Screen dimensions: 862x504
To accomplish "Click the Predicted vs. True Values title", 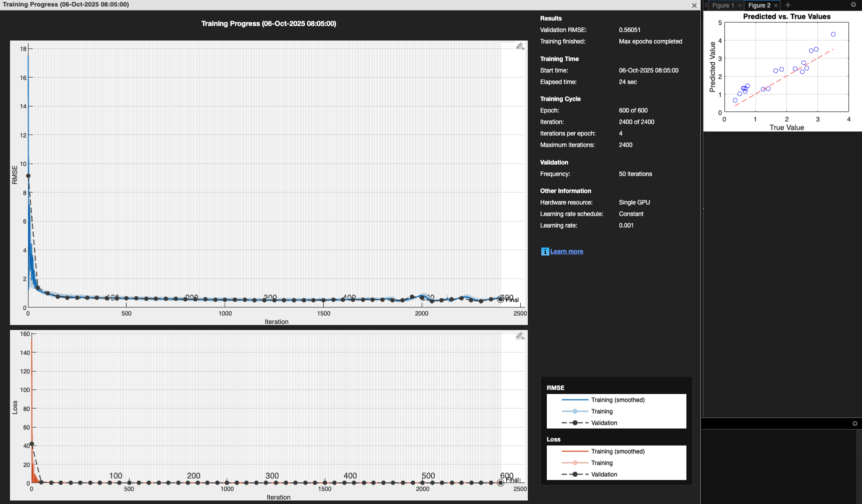I will [x=786, y=16].
